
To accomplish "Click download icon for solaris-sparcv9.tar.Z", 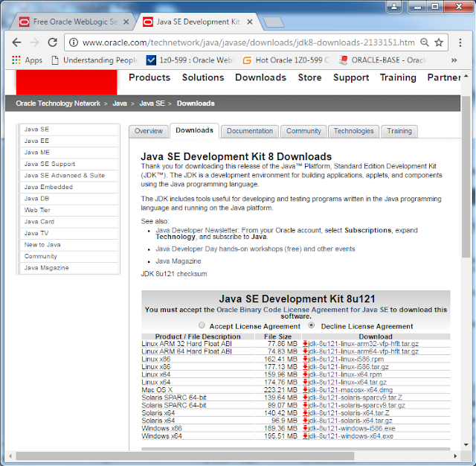I will pyautogui.click(x=306, y=398).
